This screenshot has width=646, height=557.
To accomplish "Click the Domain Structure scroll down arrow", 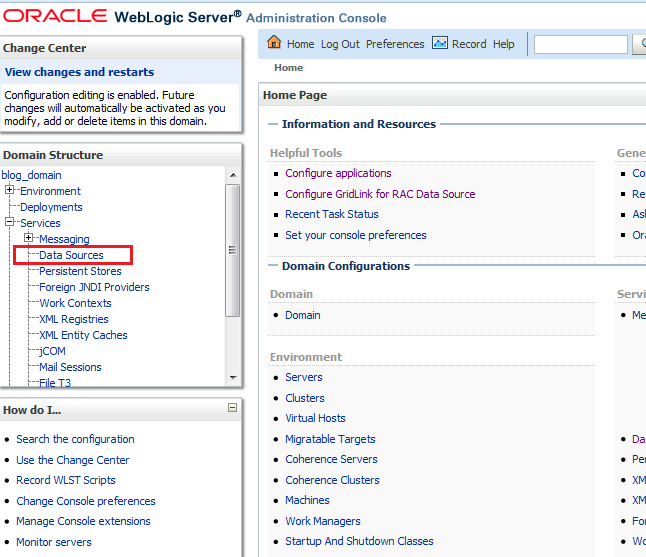I will coord(233,377).
